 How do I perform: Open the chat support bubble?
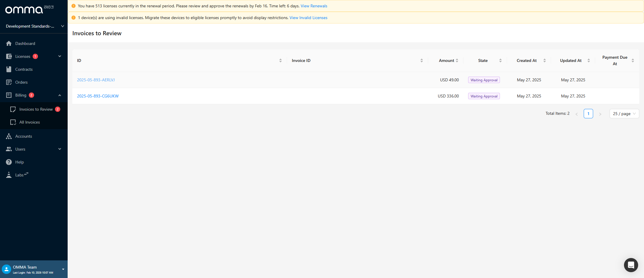[x=631, y=265]
